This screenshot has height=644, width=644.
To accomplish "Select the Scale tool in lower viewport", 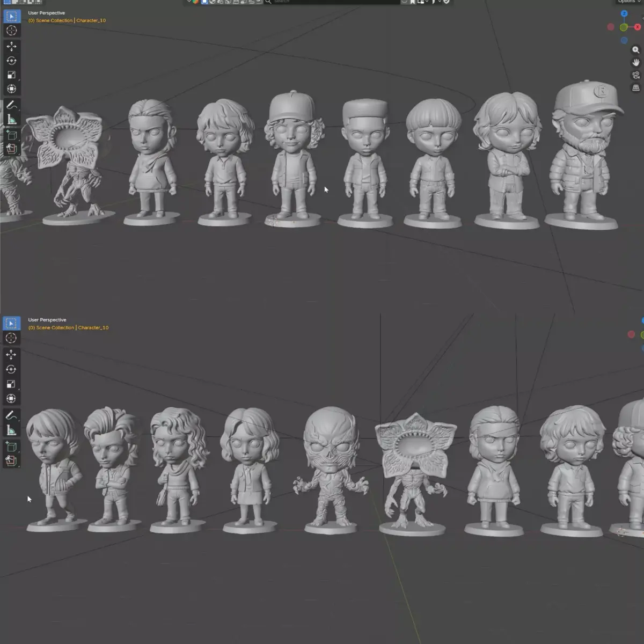I will (11, 384).
